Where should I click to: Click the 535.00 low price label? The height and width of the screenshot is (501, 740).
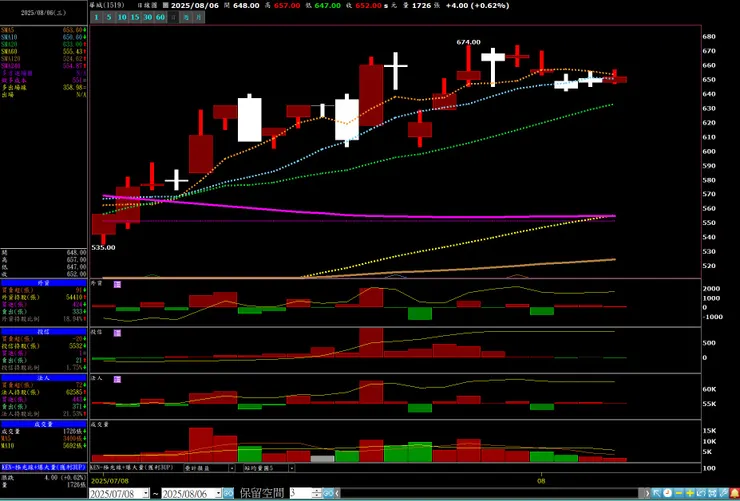[x=103, y=247]
